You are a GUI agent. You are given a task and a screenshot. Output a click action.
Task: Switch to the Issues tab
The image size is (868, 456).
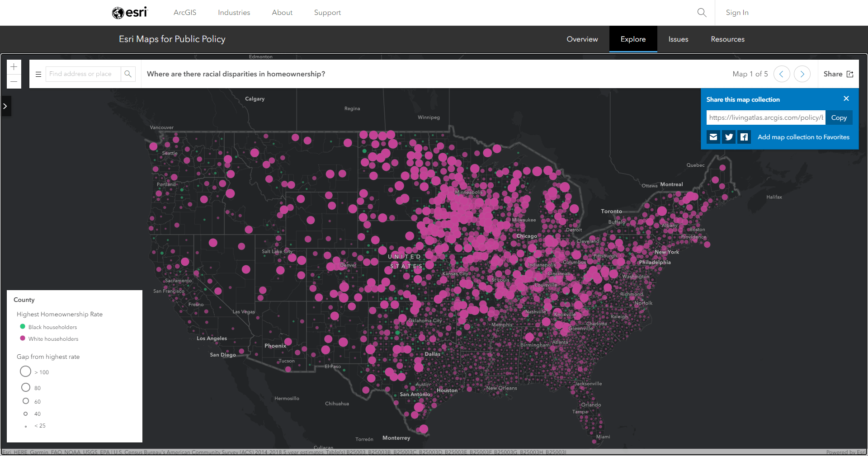678,39
